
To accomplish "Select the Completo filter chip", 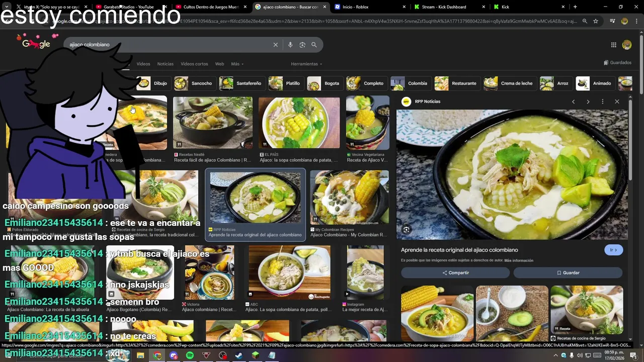I will pyautogui.click(x=366, y=83).
